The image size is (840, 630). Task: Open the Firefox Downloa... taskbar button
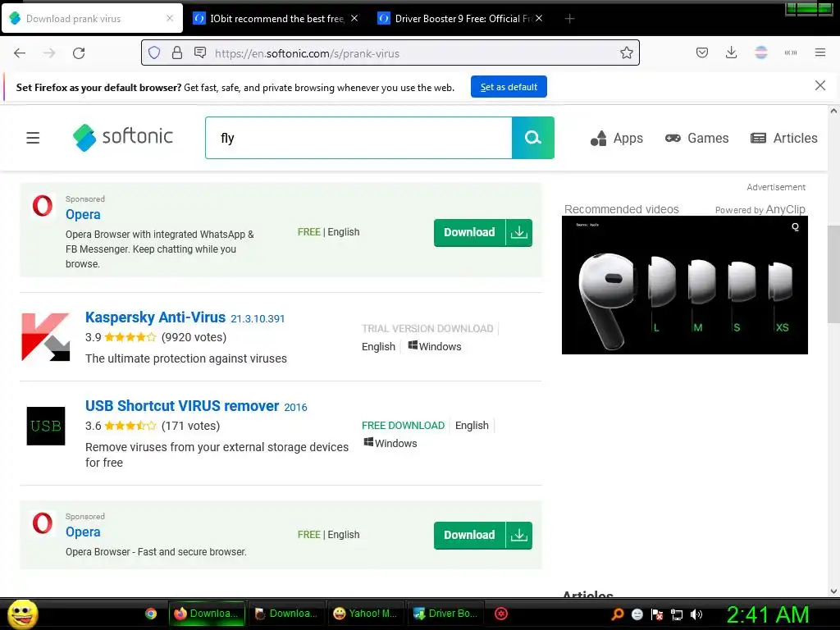pyautogui.click(x=208, y=614)
